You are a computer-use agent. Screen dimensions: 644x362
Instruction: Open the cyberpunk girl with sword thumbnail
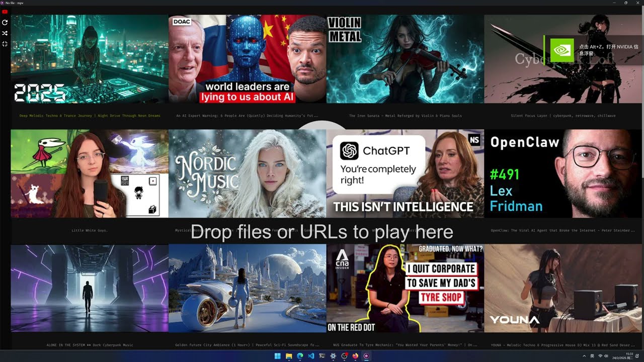563,59
